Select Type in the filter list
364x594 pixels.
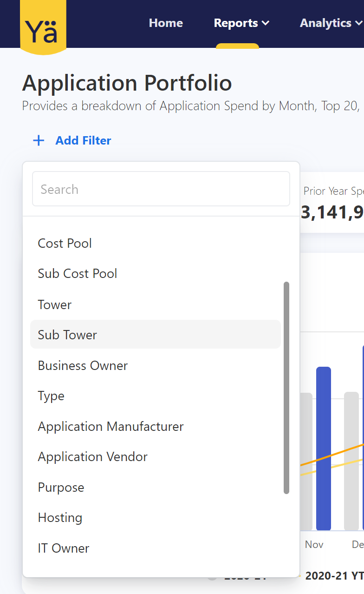(x=51, y=396)
